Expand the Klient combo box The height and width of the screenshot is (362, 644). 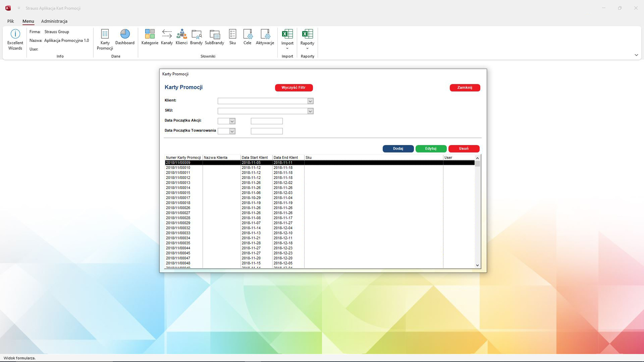(x=310, y=101)
